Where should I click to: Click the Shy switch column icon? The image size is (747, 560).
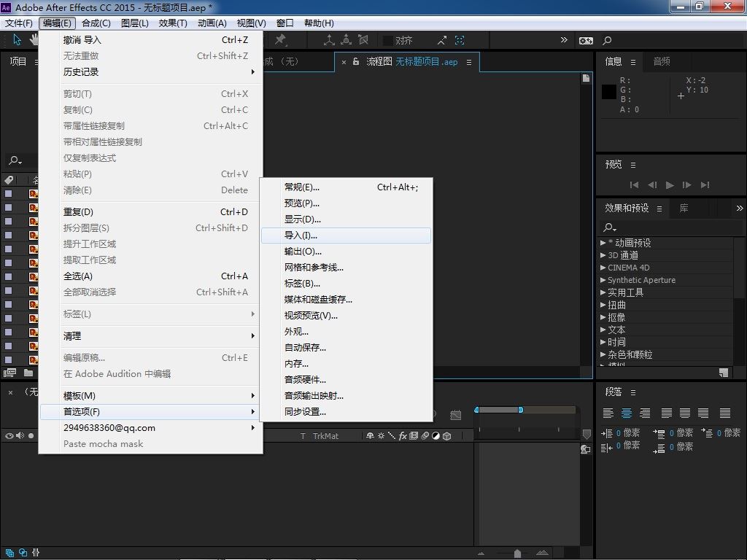coord(370,436)
